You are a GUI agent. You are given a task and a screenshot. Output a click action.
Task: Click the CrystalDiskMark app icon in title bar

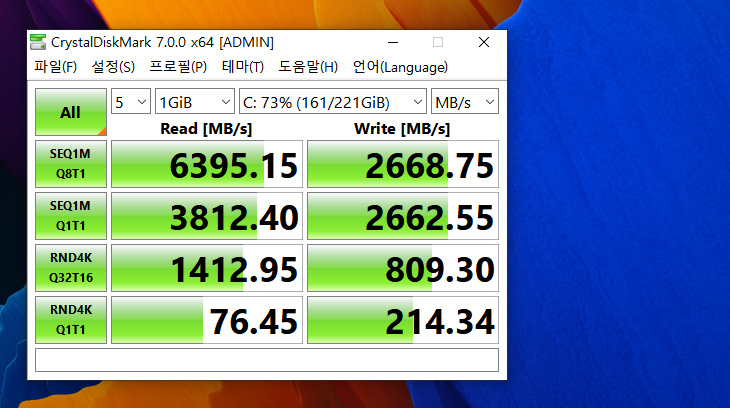click(x=38, y=42)
